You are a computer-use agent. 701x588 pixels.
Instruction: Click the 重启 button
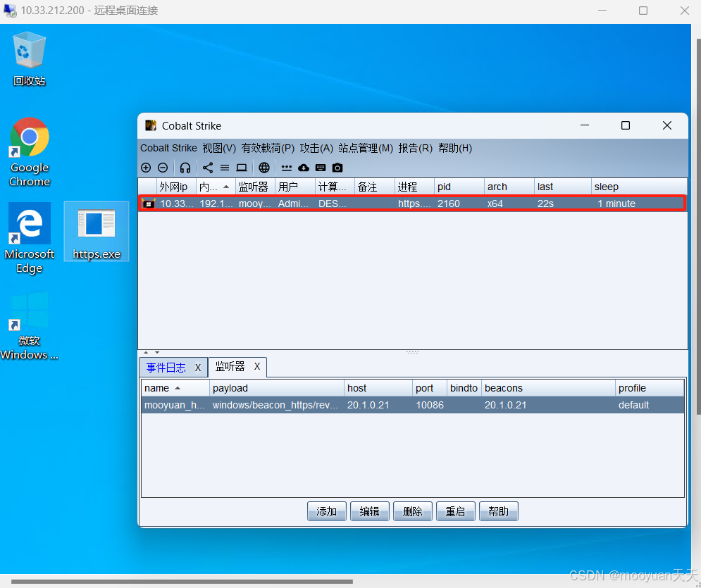coord(456,511)
